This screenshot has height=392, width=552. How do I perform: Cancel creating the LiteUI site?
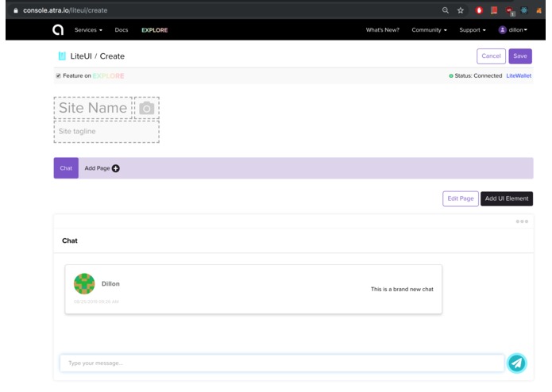point(491,56)
